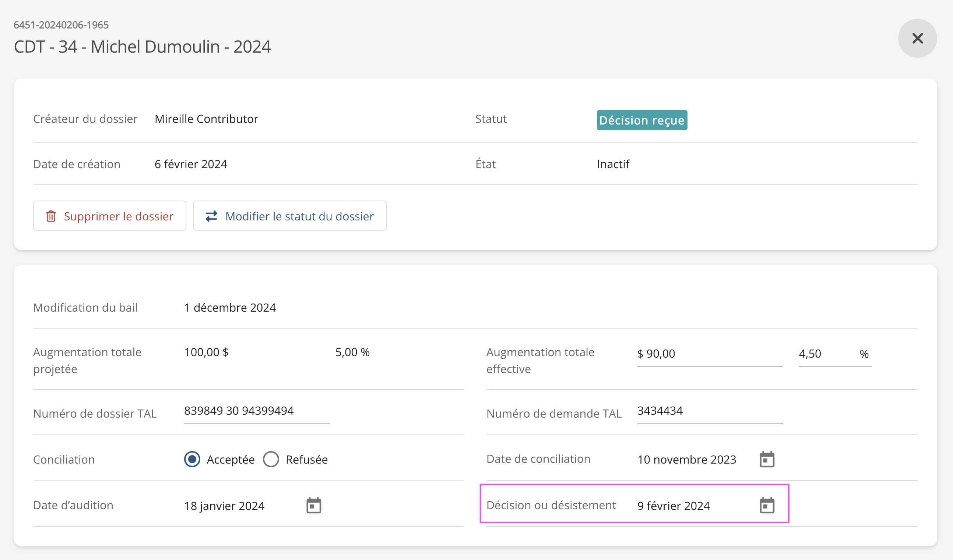Click the 18 janvier 2024 audition date
The width and height of the screenshot is (953, 560).
pos(224,506)
